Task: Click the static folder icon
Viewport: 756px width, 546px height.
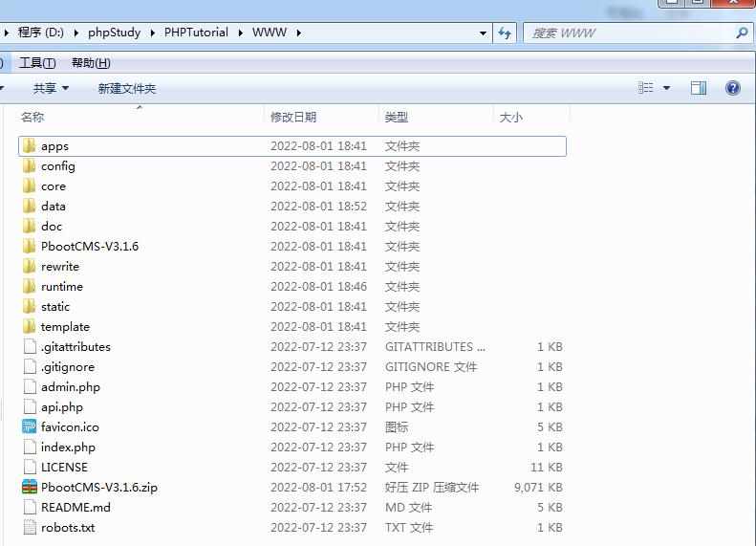Action: tap(29, 306)
